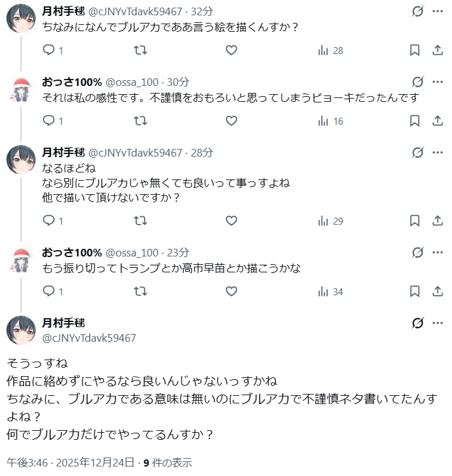
Task: Bookmark the first tweet in the thread
Action: point(414,50)
